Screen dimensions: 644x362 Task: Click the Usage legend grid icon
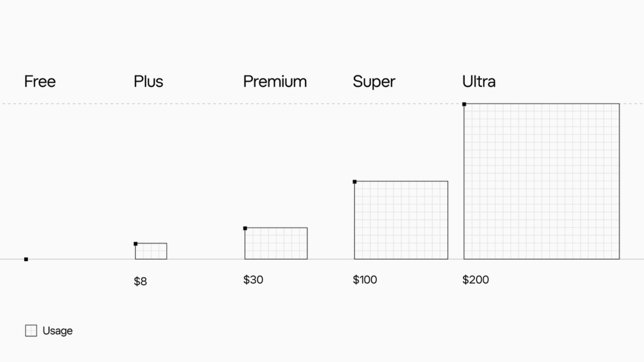31,330
